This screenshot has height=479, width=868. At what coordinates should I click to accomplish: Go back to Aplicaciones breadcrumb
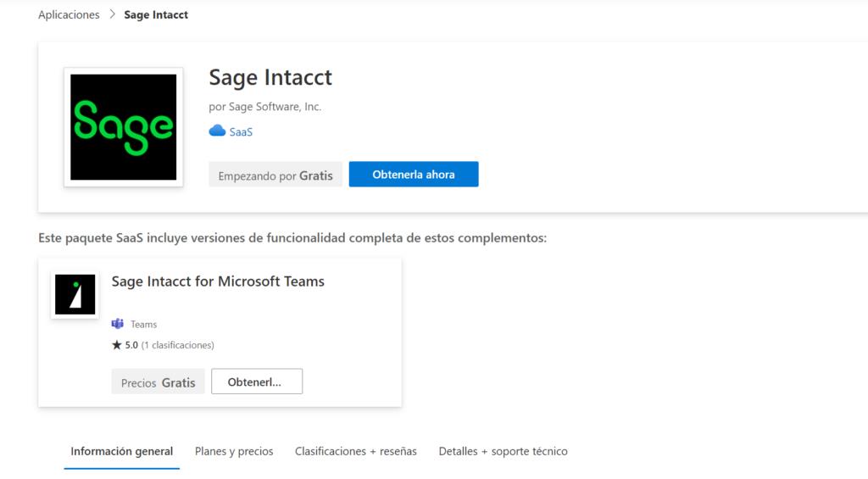click(69, 15)
